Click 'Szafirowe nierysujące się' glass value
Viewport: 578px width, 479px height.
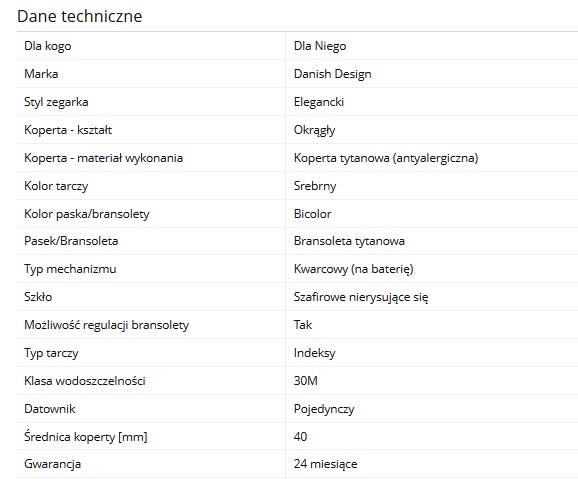click(x=361, y=297)
